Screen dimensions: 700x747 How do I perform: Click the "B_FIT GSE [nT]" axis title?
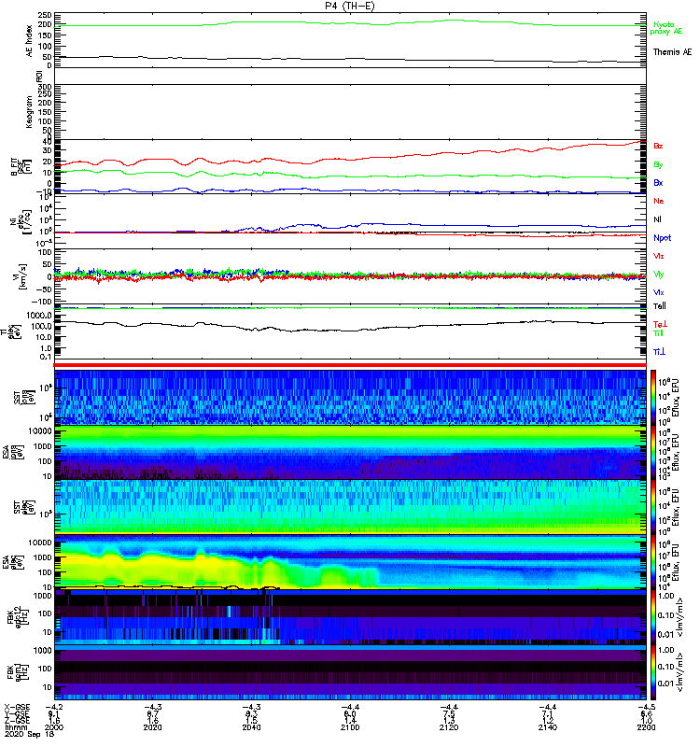click(21, 167)
